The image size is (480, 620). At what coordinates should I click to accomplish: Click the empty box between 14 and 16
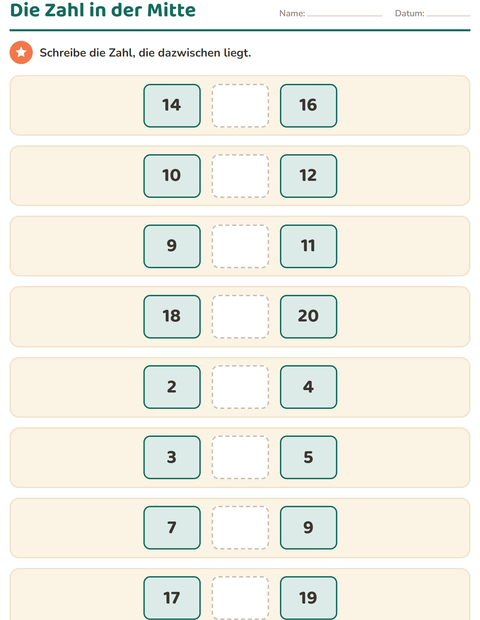[x=240, y=106]
